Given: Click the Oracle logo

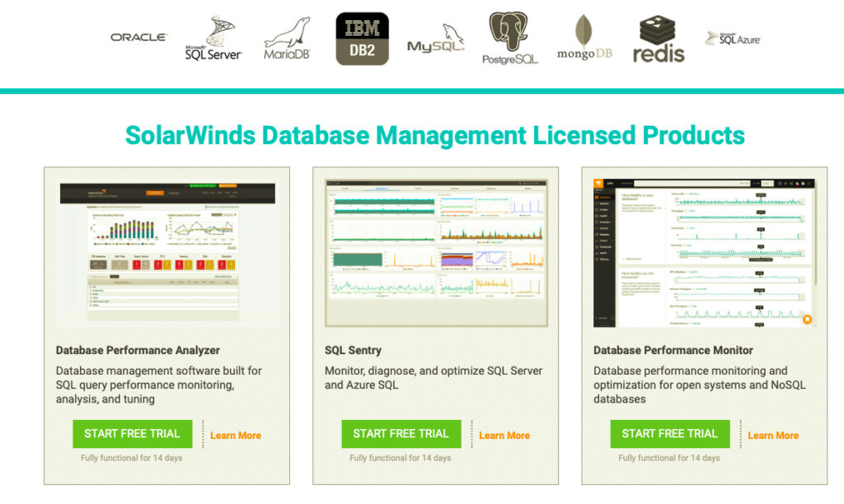Looking at the screenshot, I should (x=138, y=36).
